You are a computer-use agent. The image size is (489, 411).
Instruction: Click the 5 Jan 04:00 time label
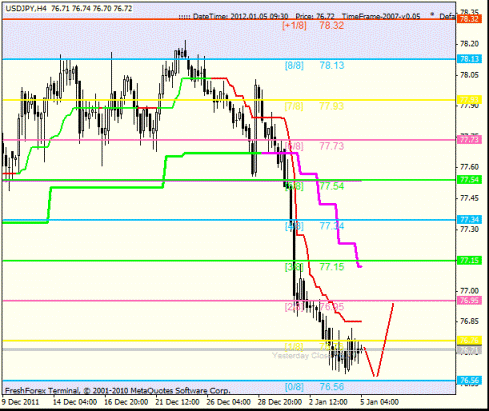379,402
